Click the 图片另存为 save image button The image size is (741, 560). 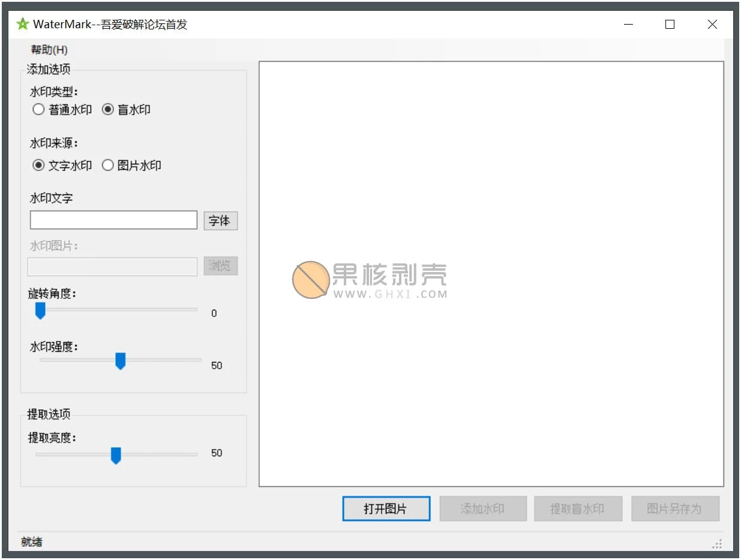pyautogui.click(x=675, y=508)
